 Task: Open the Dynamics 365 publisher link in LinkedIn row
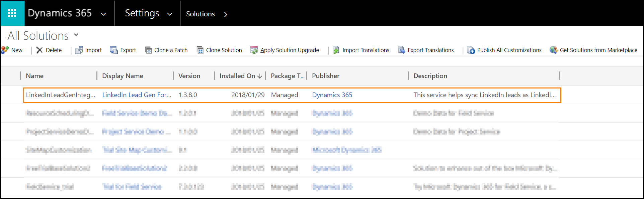(x=332, y=95)
